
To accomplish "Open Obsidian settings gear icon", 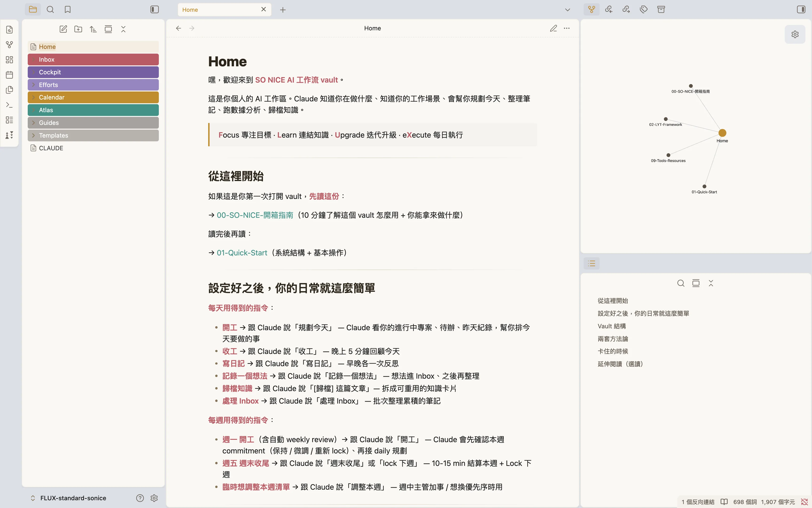I will coord(154,498).
